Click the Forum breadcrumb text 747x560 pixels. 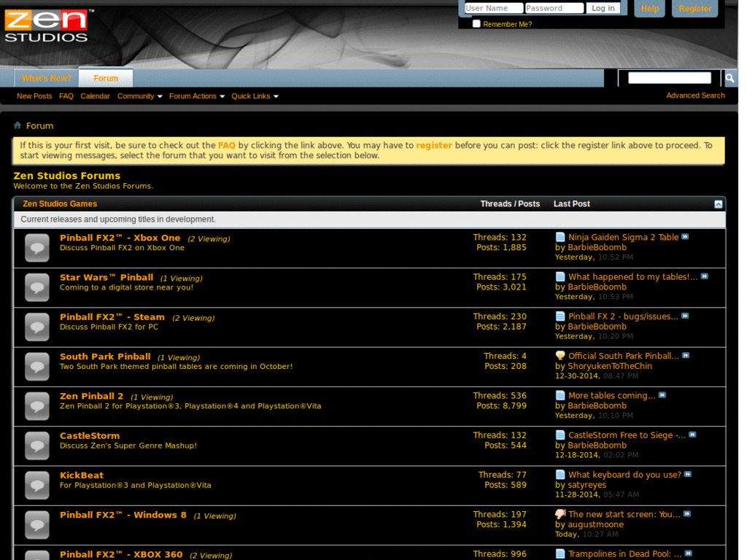[39, 125]
